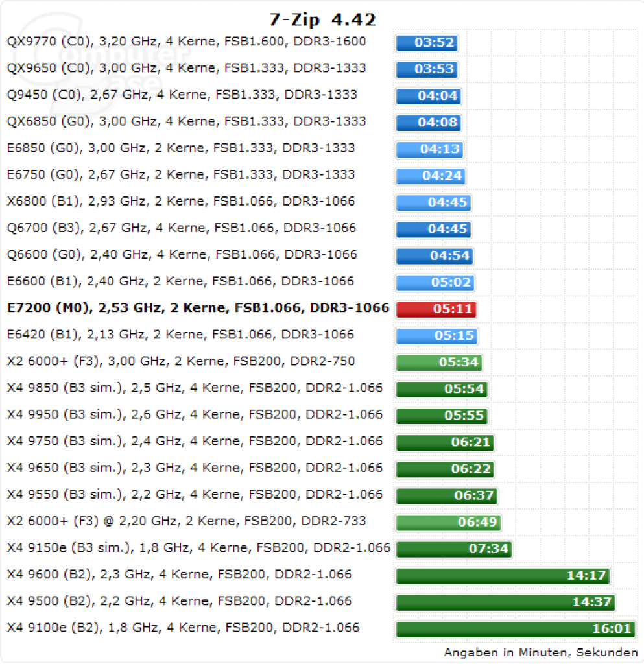Click the dark blue 04:45 bar for Q6700

point(434,230)
